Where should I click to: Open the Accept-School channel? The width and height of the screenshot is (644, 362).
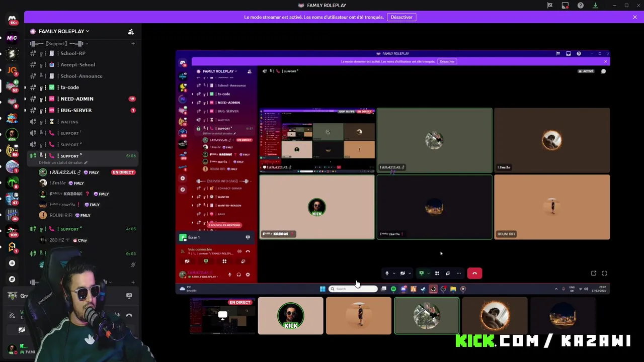tap(83, 64)
